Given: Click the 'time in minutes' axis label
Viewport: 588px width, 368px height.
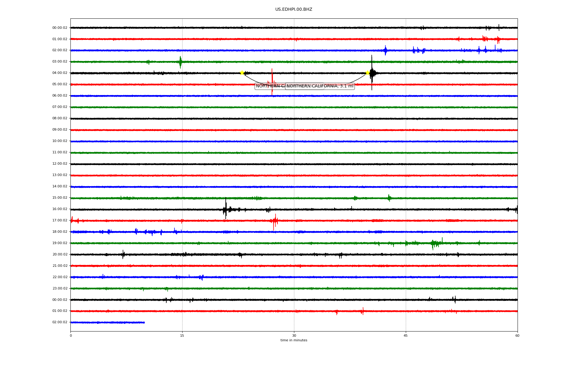Looking at the screenshot, I should 294,340.
